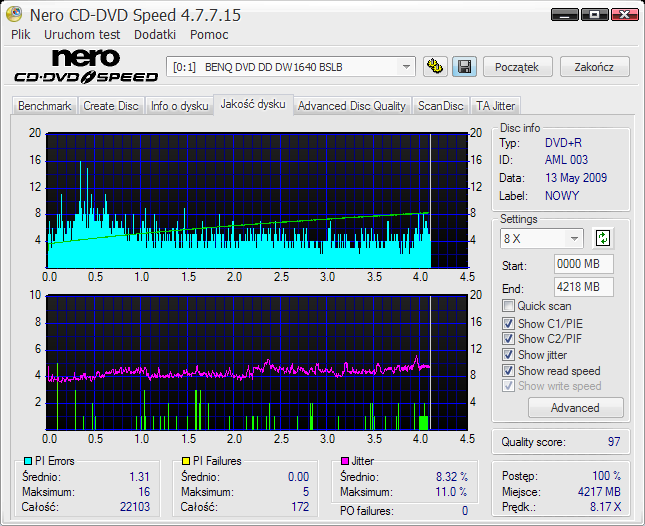Maximize the Nero CD-DVD Speed window

pos(594,14)
